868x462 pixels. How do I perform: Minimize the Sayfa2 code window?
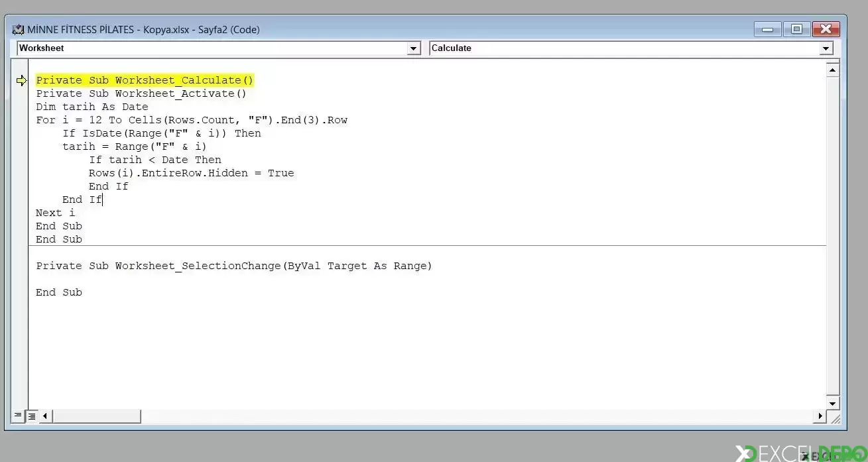coord(767,29)
